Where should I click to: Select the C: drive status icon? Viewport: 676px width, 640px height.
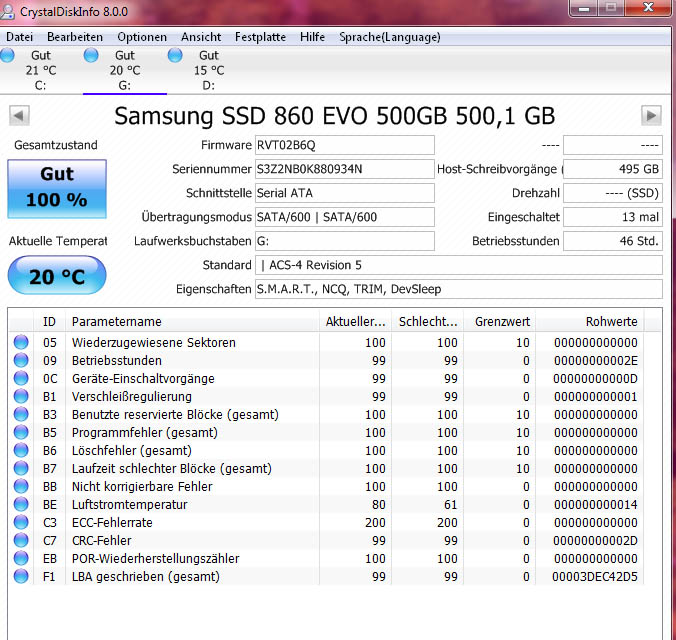[7, 55]
